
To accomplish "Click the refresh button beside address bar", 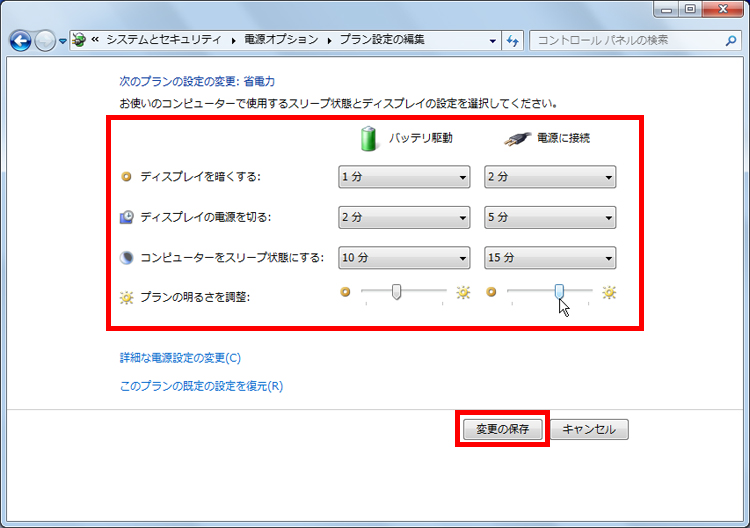I will pyautogui.click(x=513, y=41).
